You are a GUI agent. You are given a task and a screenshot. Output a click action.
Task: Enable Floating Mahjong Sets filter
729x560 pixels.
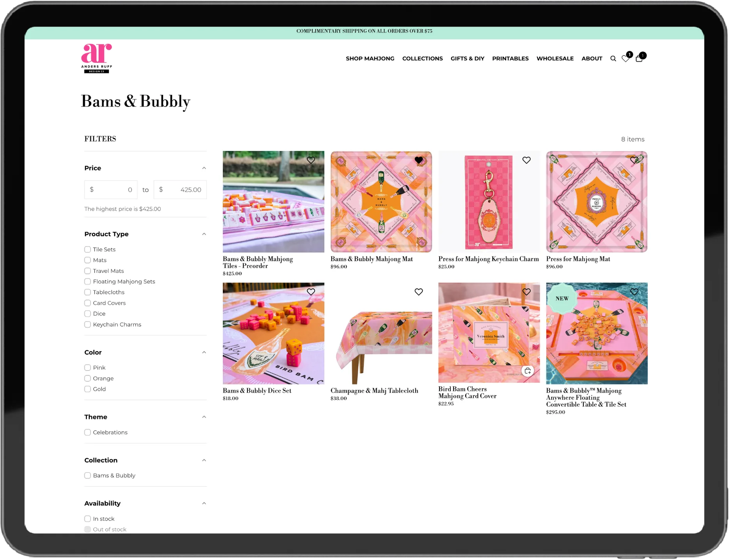[87, 282]
